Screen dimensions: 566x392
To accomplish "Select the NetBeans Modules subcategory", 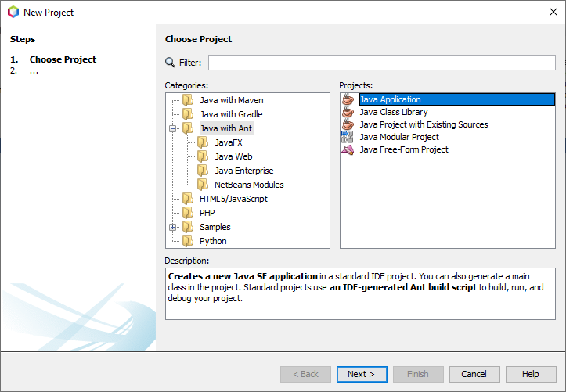I will click(x=249, y=185).
